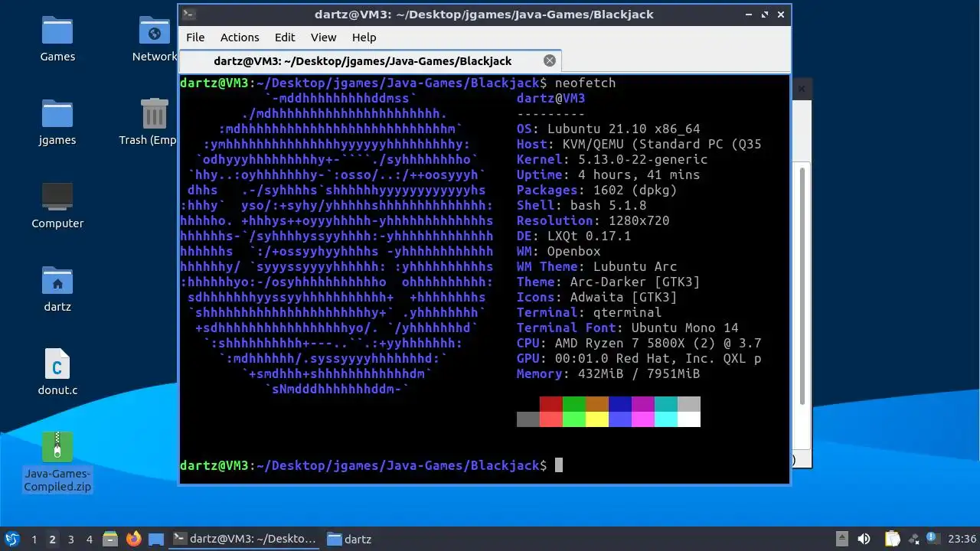The width and height of the screenshot is (980, 551).
Task: Click the "Packages: 1602 (dpkg)" line
Action: point(597,190)
